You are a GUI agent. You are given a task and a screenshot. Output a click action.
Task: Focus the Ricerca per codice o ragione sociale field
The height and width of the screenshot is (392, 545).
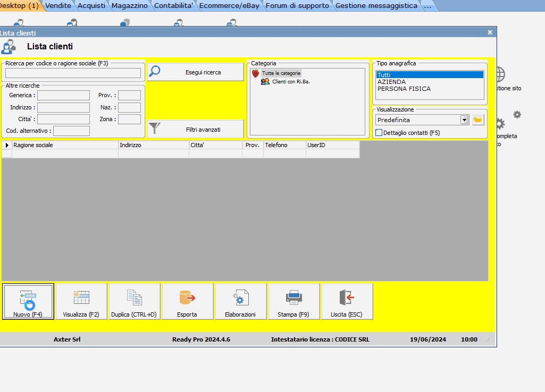point(73,73)
